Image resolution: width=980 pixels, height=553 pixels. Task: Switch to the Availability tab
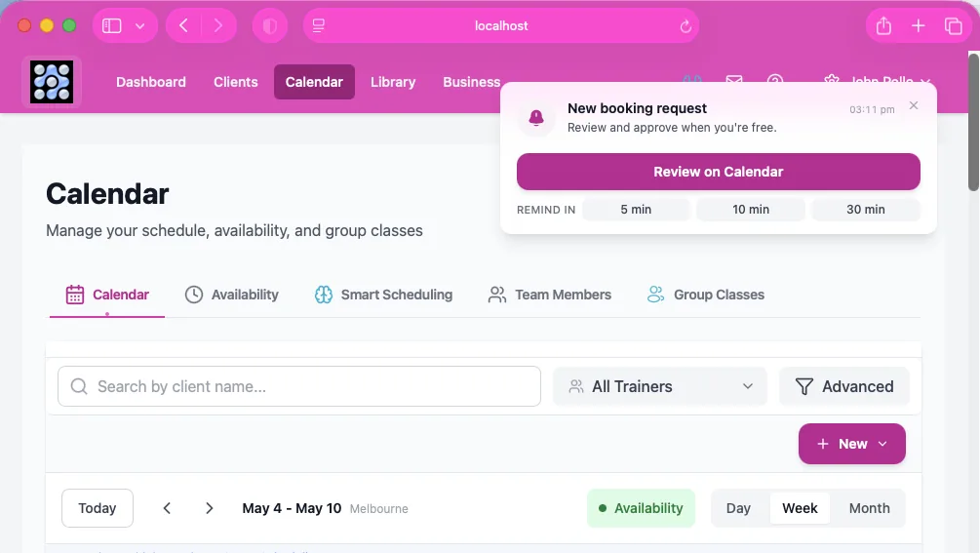click(x=232, y=295)
